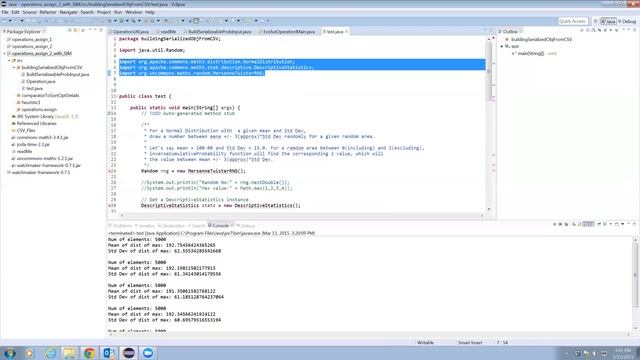
Task: Toggle Link with Editor in Package Explorer
Action: pos(76,31)
